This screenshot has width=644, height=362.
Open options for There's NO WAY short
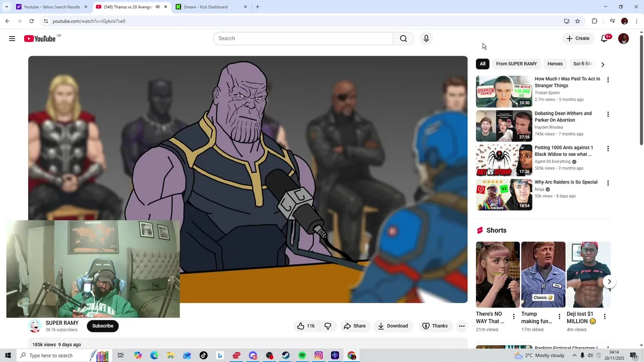pos(514,316)
